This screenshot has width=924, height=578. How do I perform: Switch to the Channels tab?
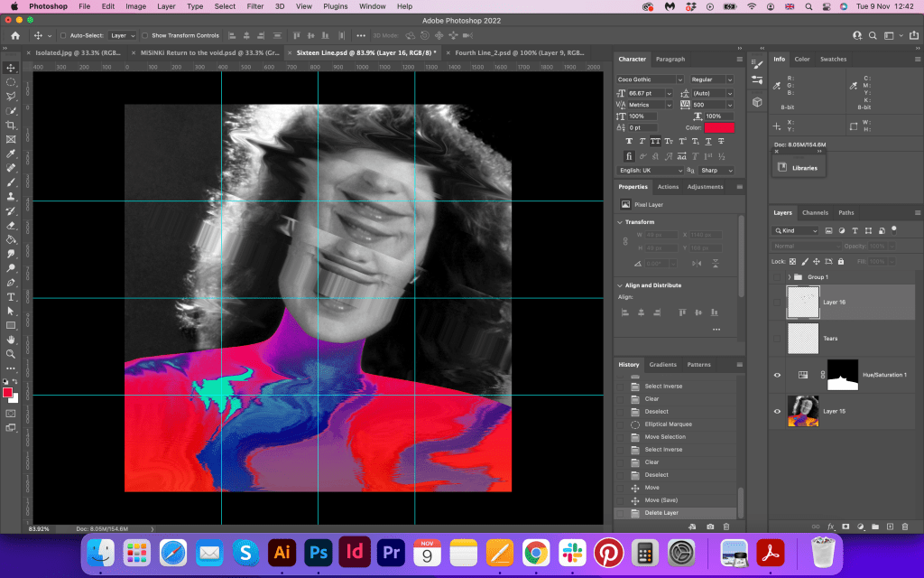pyautogui.click(x=815, y=212)
